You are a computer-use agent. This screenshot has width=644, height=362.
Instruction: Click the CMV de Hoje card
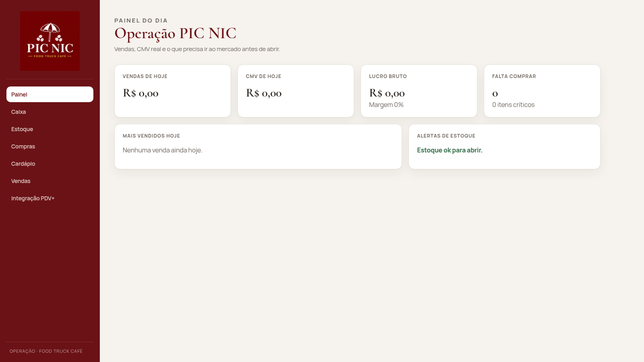click(x=296, y=91)
